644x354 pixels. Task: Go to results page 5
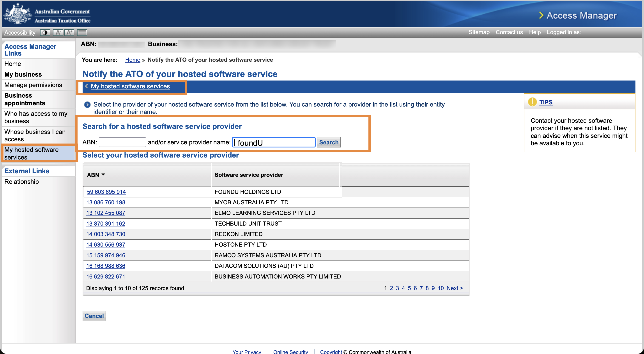pyautogui.click(x=409, y=288)
